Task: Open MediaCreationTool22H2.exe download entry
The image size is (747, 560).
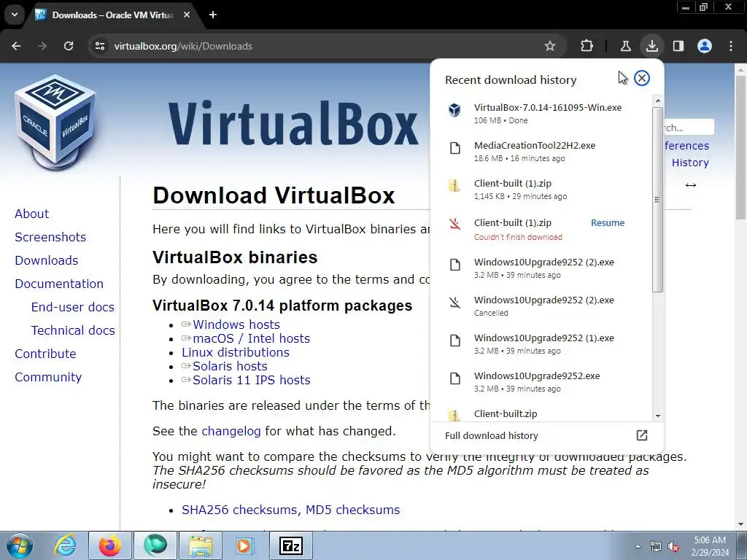Action: (x=541, y=152)
